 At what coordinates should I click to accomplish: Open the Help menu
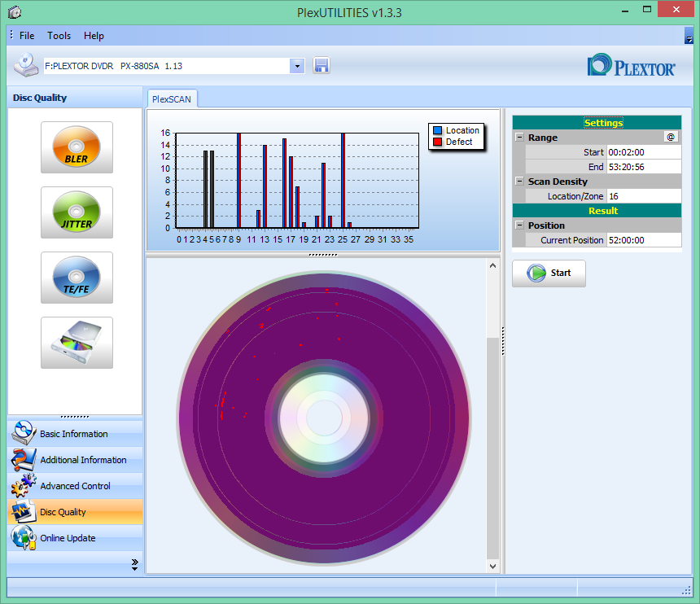coord(94,36)
